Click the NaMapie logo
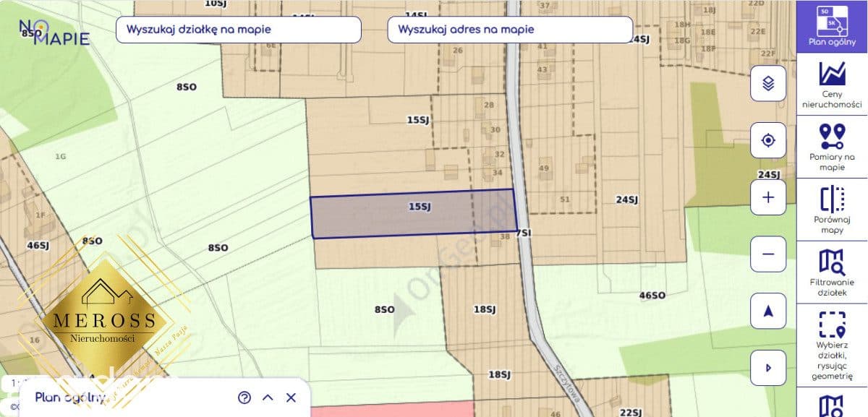 pos(54,32)
